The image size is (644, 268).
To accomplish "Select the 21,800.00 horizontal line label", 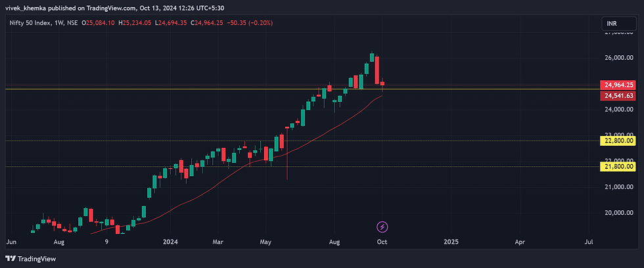I will [618, 166].
